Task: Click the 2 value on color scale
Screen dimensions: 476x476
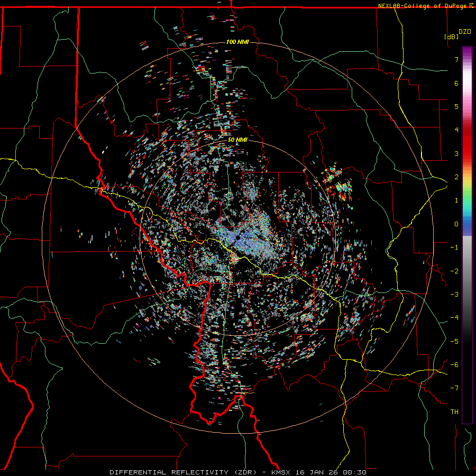Action: point(456,177)
